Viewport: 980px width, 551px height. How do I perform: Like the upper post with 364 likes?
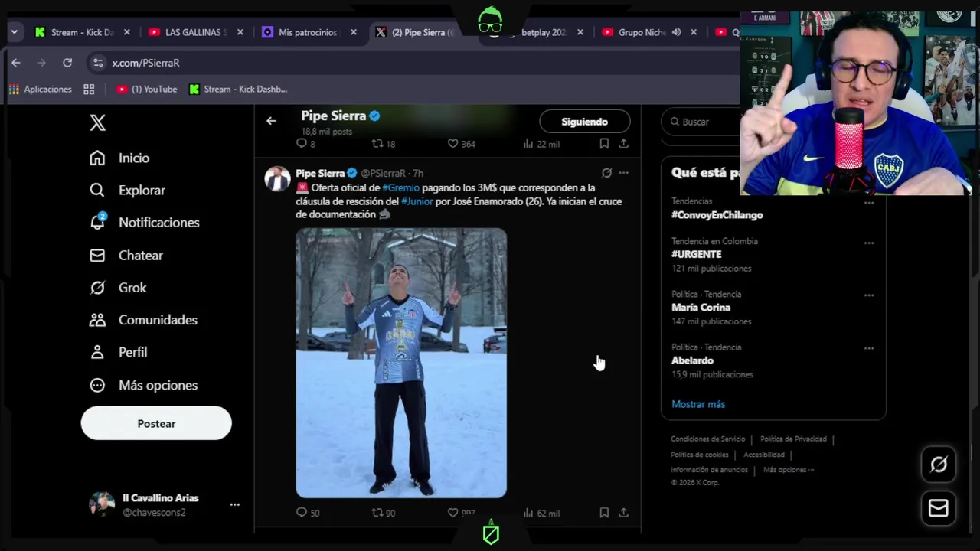(x=461, y=143)
